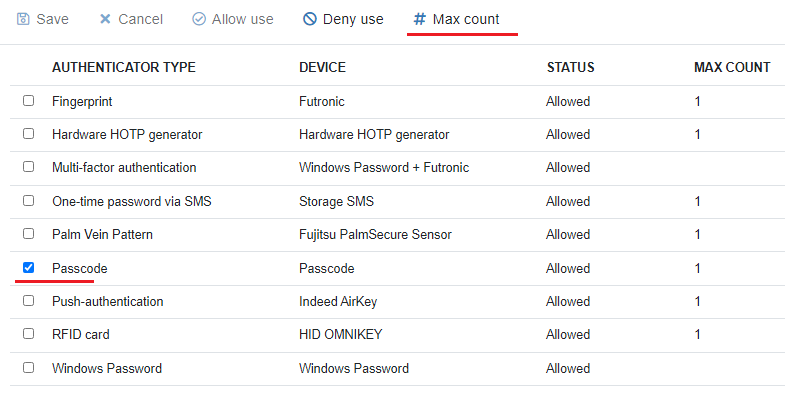Image resolution: width=785 pixels, height=404 pixels.
Task: Click the Max Count column header
Action: tap(732, 68)
